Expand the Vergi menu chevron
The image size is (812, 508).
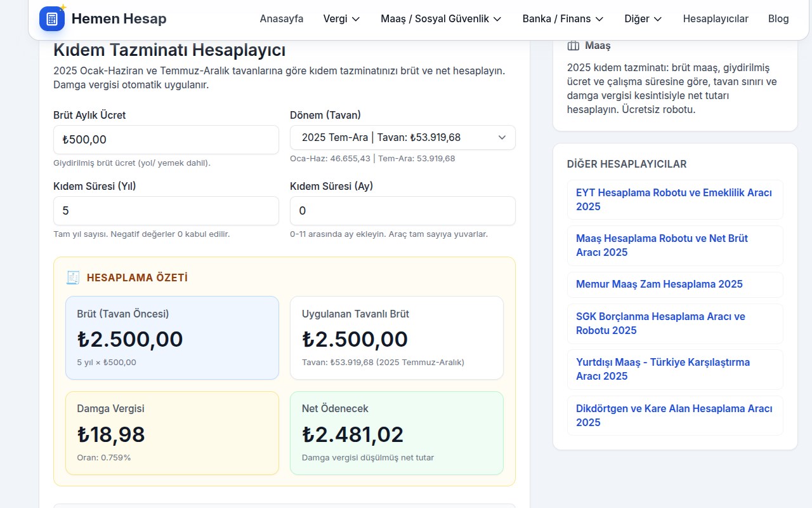[356, 19]
